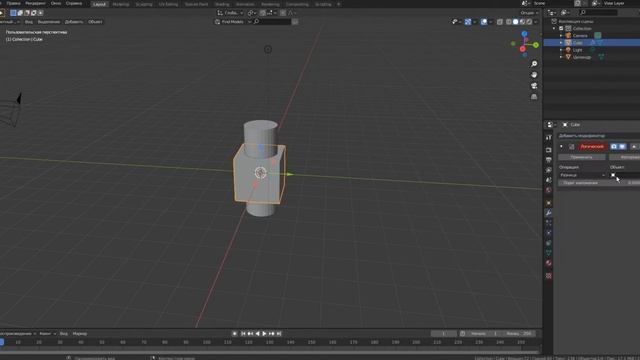This screenshot has width=640, height=360.
Task: Select wireframe viewport shading
Action: 509,22
